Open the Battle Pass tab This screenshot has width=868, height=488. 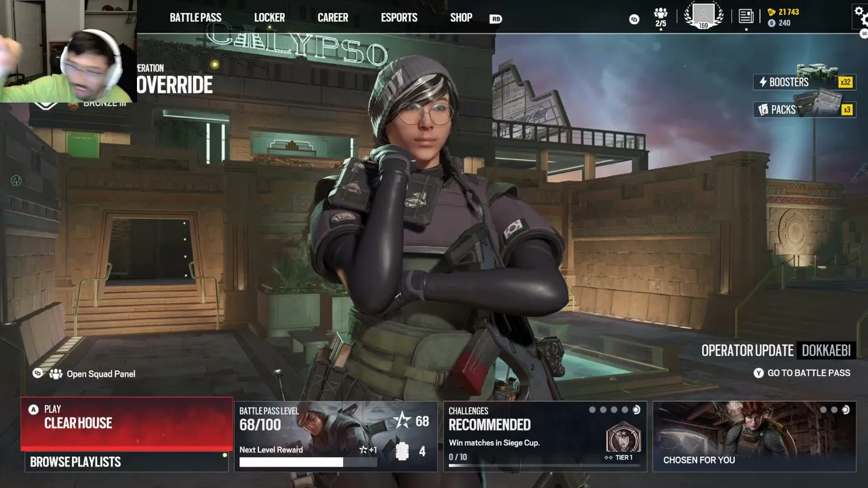tap(195, 18)
